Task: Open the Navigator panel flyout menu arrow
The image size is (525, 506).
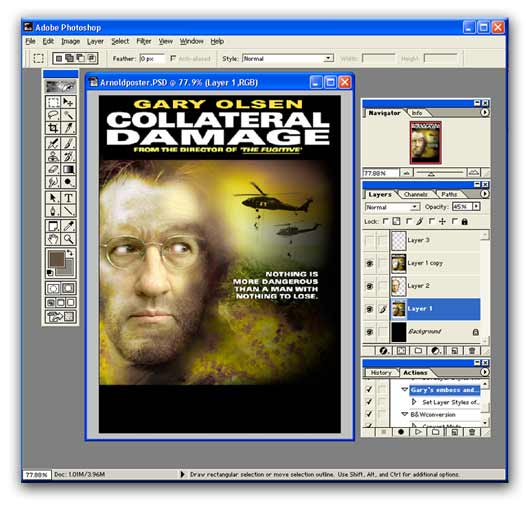Action: click(484, 112)
